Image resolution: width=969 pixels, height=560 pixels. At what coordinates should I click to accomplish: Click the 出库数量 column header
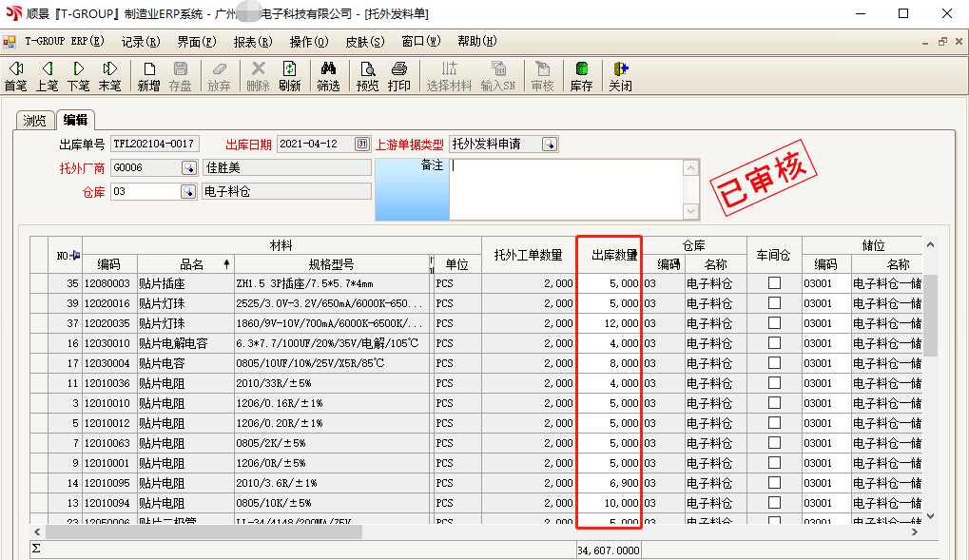pos(609,255)
